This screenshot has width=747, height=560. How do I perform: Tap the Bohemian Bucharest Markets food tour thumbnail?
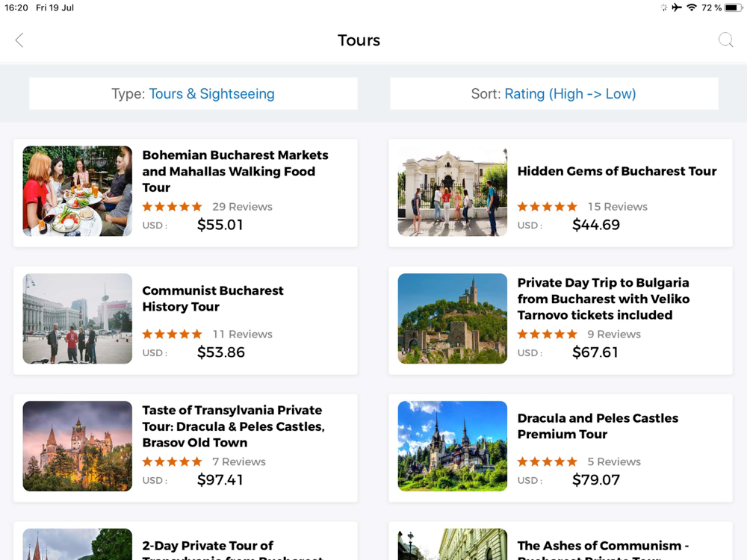click(x=78, y=191)
